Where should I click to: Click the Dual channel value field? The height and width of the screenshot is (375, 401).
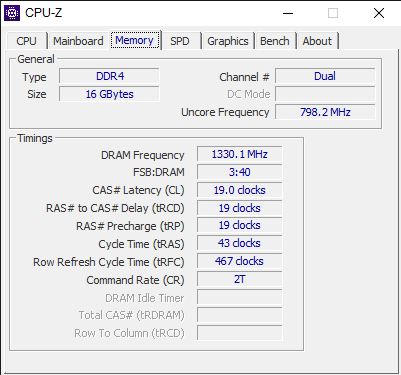(325, 76)
